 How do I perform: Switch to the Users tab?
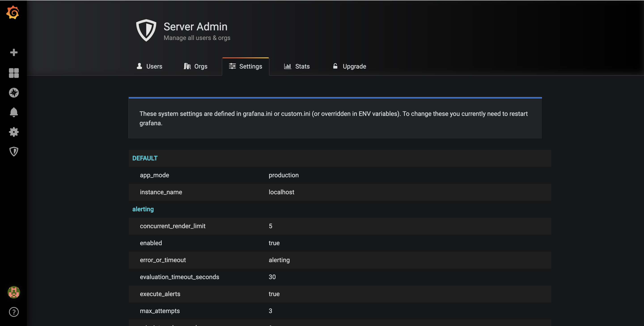150,66
